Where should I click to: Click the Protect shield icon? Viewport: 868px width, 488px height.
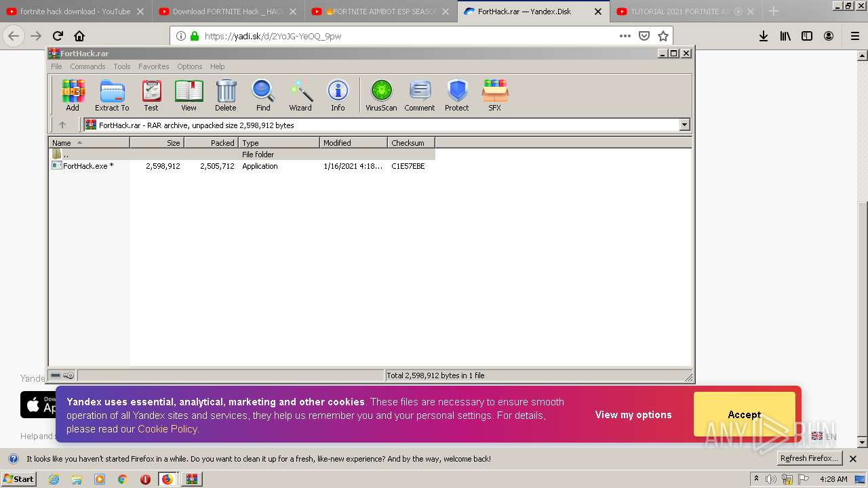tap(457, 95)
